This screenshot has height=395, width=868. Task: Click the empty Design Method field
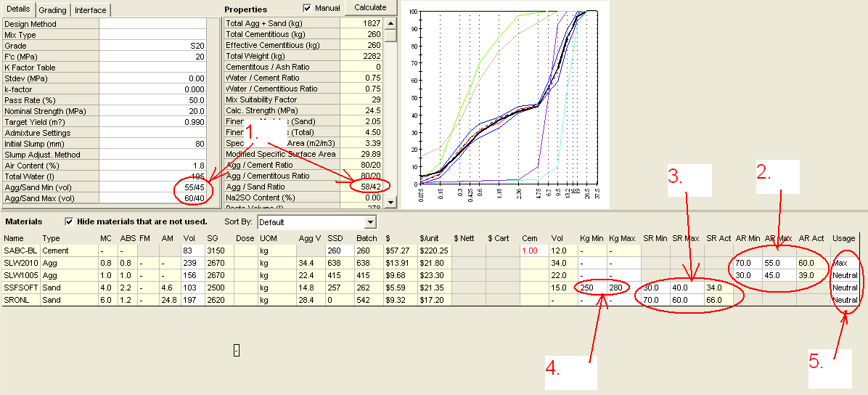(152, 24)
